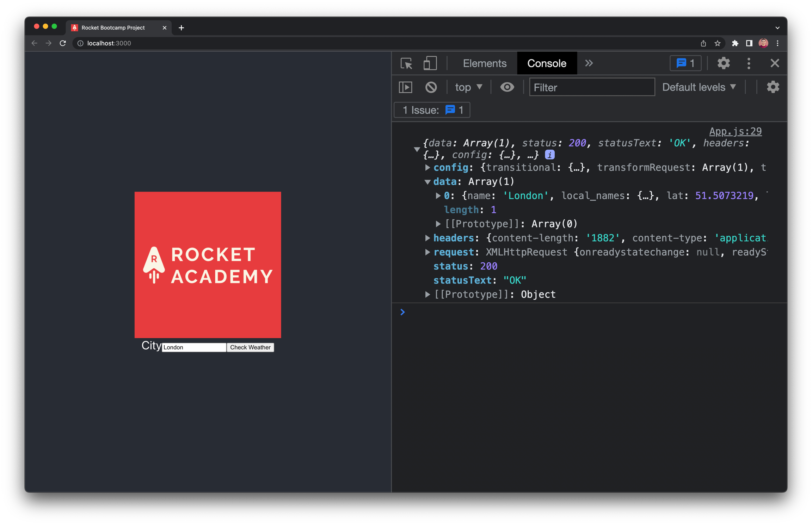The height and width of the screenshot is (525, 812).
Task: Reload the localhost page
Action: pos(63,43)
